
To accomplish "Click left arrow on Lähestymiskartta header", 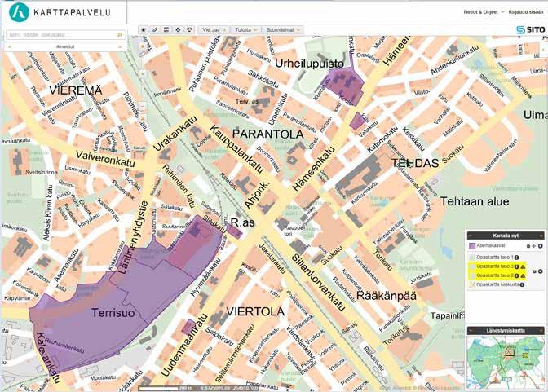I will coord(471,331).
